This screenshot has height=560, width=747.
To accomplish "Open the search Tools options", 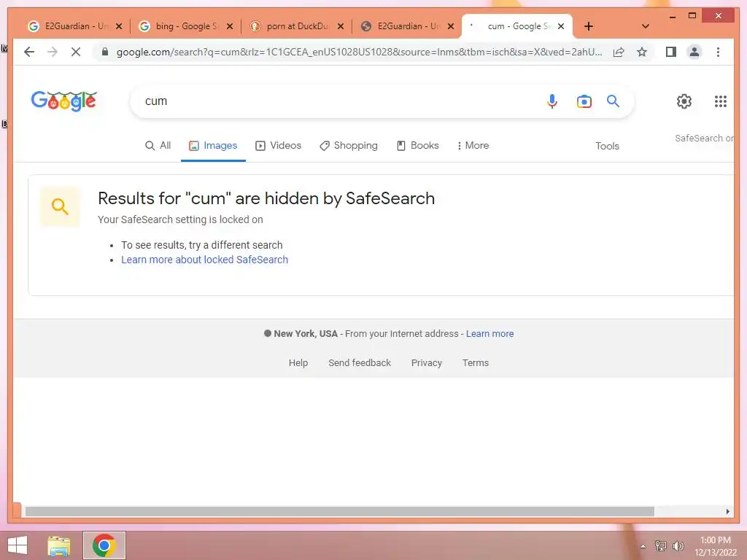I will point(607,146).
